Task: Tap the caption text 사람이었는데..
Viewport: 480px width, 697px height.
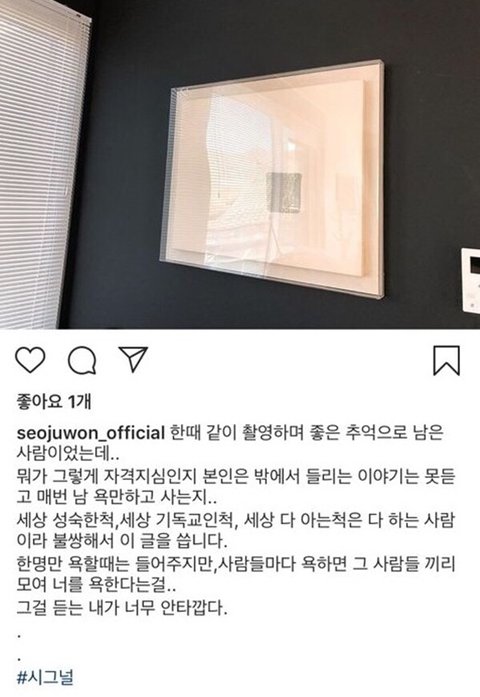Action: pyautogui.click(x=65, y=453)
